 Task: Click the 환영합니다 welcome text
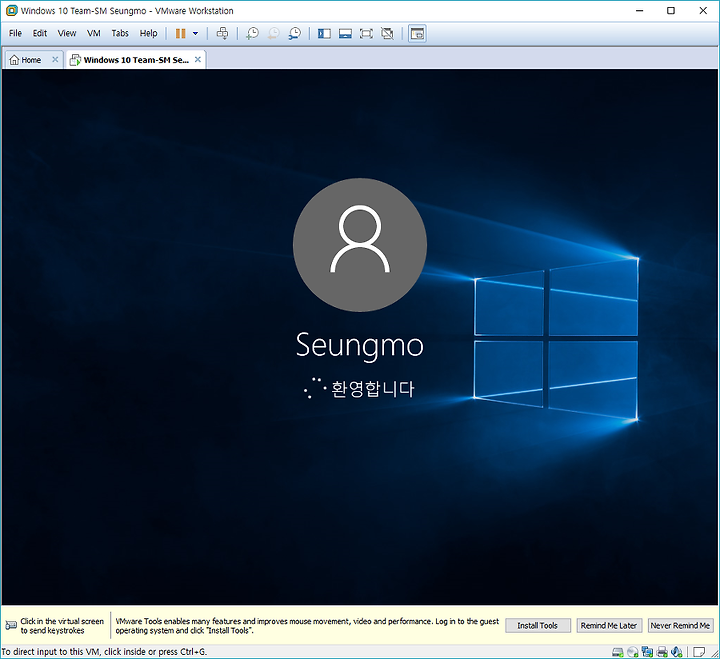pos(372,389)
